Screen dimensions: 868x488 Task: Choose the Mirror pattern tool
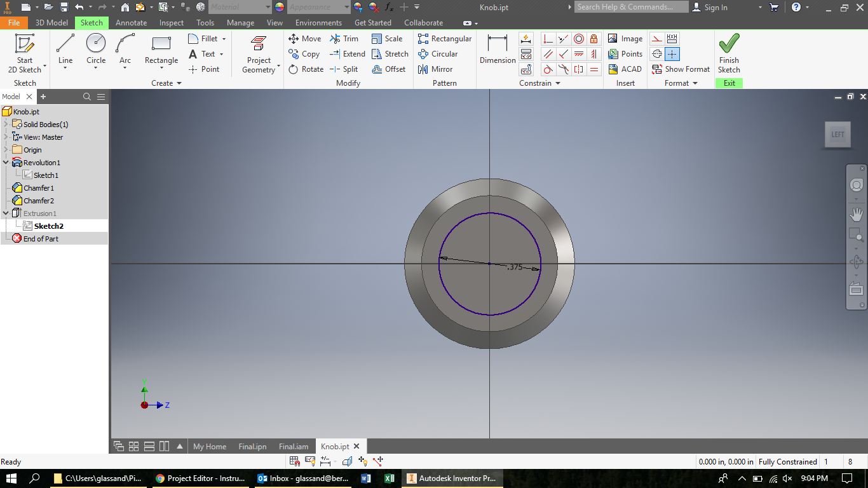pyautogui.click(x=435, y=69)
